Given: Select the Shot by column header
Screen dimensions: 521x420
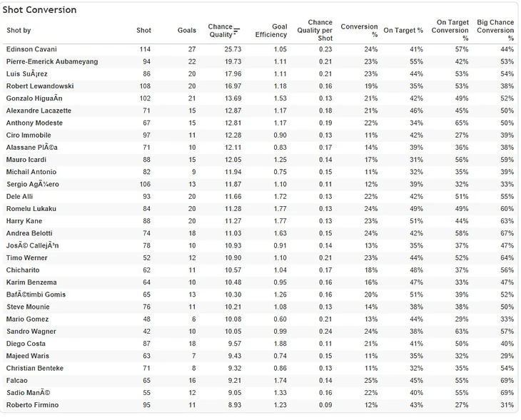Looking at the screenshot, I should (x=19, y=30).
